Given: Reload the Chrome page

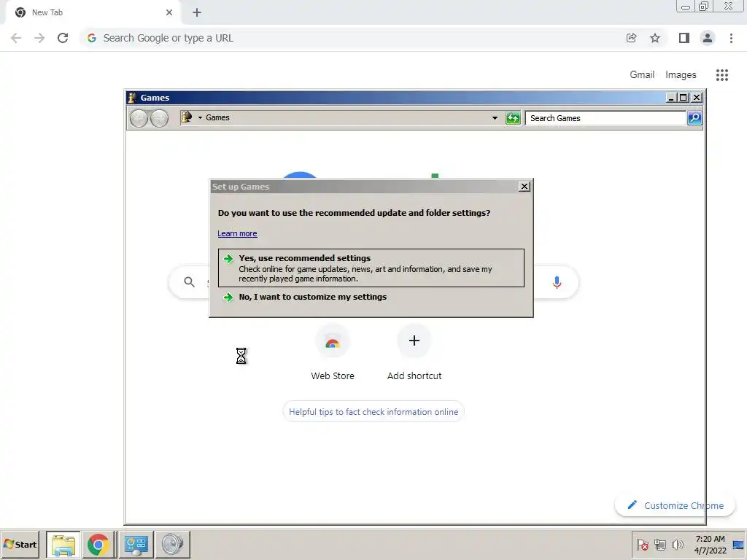Looking at the screenshot, I should point(63,38).
